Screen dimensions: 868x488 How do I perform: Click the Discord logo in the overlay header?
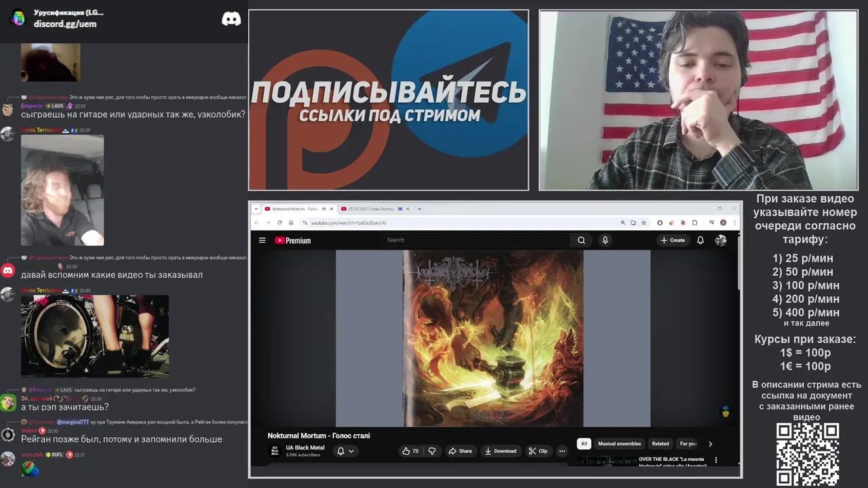[x=231, y=18]
